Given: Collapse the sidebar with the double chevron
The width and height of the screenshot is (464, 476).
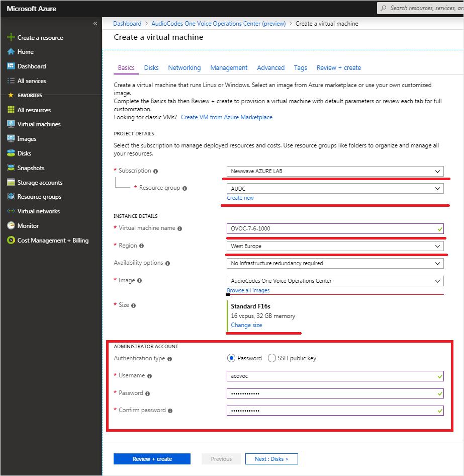Looking at the screenshot, I should 95,24.
